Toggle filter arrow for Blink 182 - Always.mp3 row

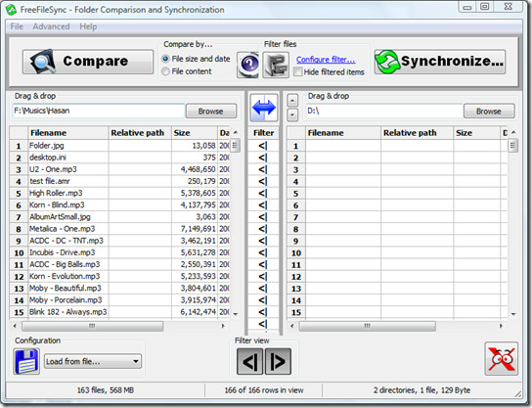[x=263, y=312]
